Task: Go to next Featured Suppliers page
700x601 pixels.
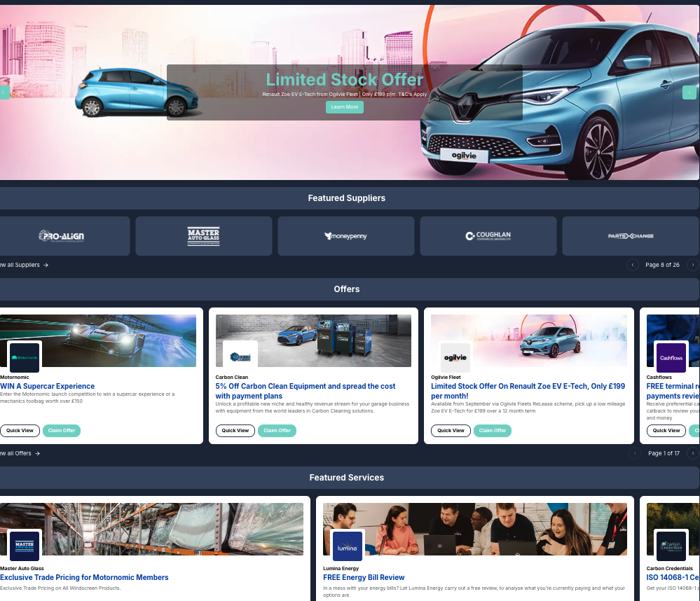Action: tap(692, 265)
